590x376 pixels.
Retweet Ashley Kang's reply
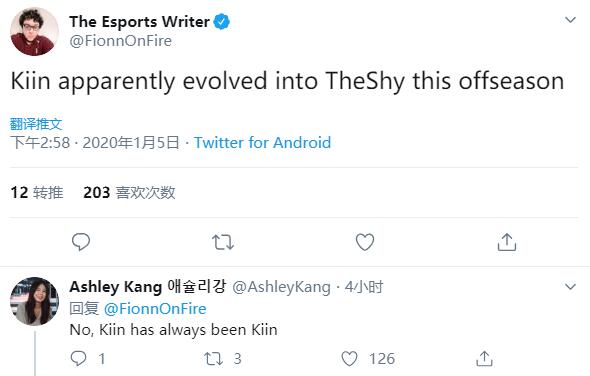tap(213, 358)
